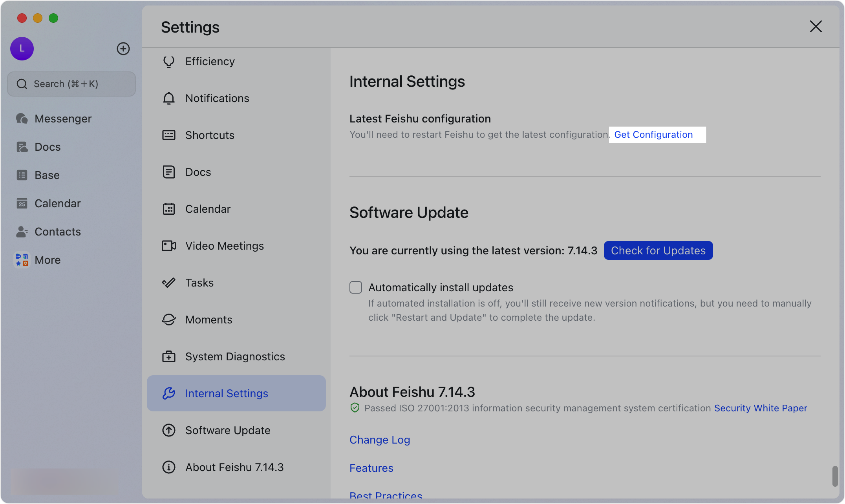
Task: Click the Messenger chat bubble icon
Action: point(22,119)
